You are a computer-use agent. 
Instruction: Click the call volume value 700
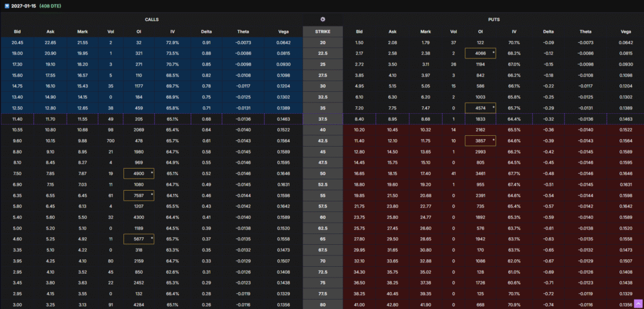point(111,140)
